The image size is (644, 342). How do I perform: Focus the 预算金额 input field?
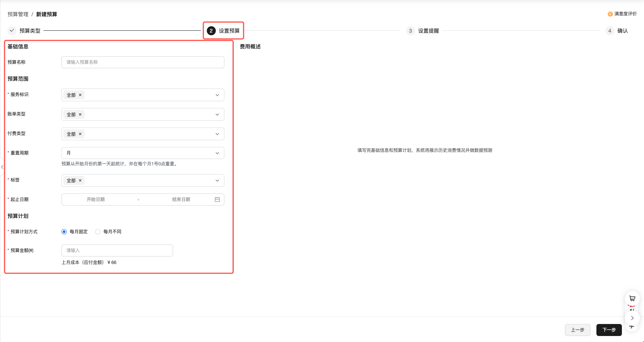pyautogui.click(x=117, y=250)
